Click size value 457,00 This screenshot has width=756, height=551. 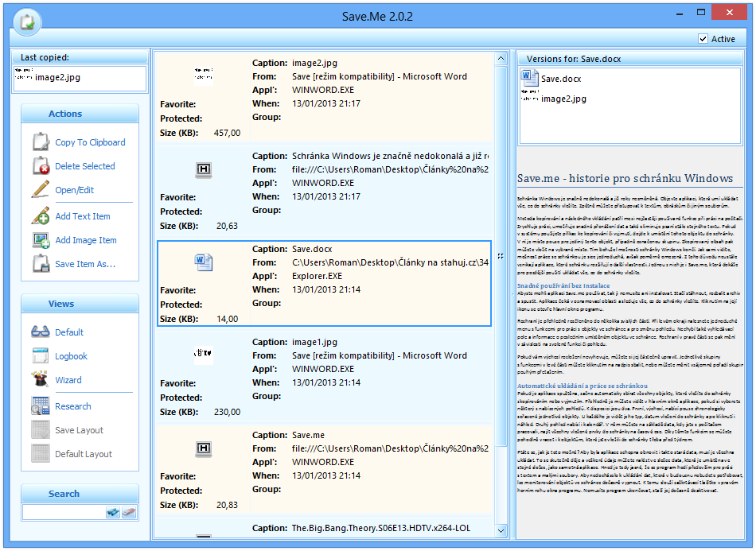227,133
